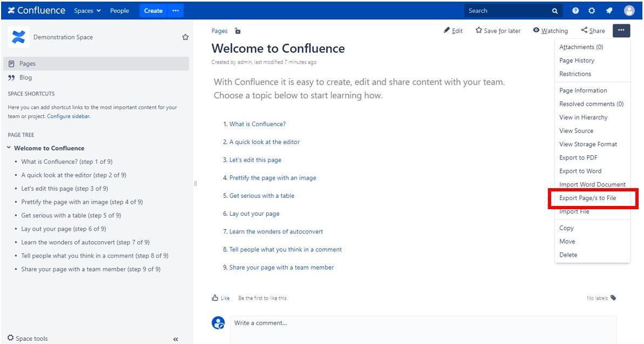Image resolution: width=644 pixels, height=344 pixels.
Task: Click the search magnifier icon
Action: (x=555, y=11)
